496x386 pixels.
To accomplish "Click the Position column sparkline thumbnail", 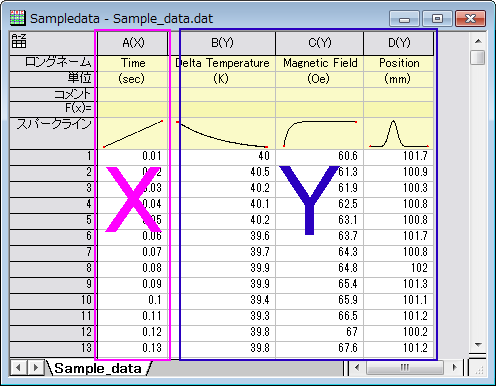I will point(399,133).
